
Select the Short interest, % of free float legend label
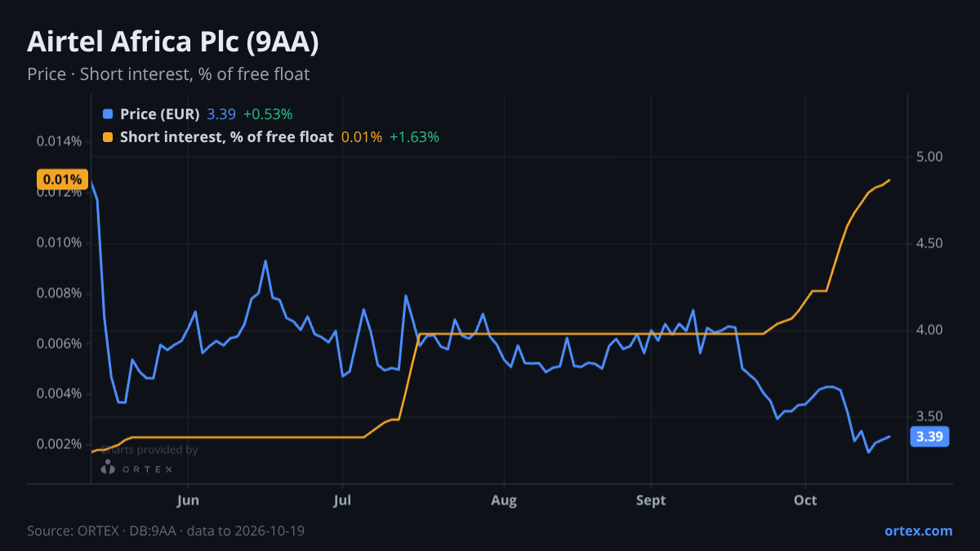pyautogui.click(x=226, y=137)
